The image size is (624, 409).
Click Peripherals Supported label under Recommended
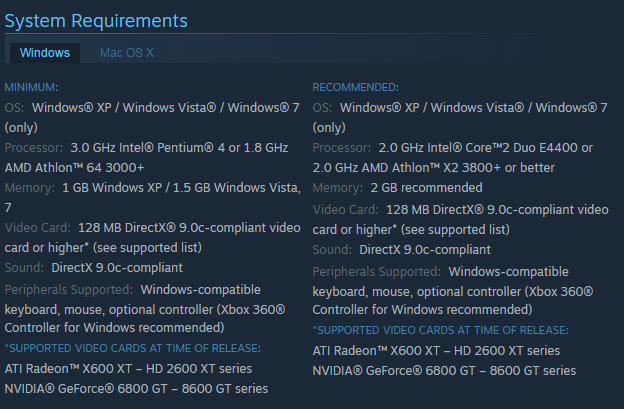(x=376, y=272)
